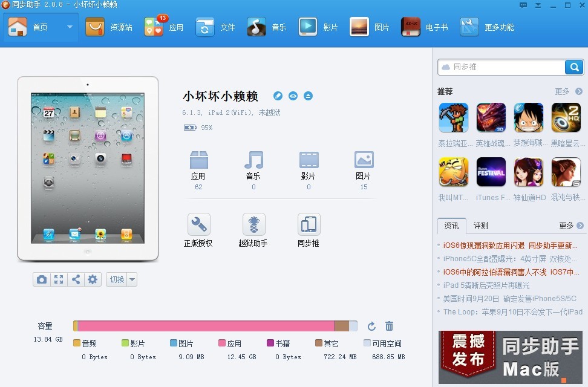Open 应用 toolbar item with badge 13
This screenshot has height=387, width=588.
164,27
